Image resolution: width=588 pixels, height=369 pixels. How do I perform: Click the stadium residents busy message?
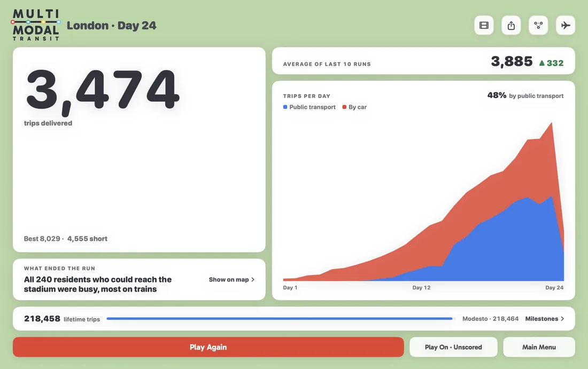(x=98, y=284)
